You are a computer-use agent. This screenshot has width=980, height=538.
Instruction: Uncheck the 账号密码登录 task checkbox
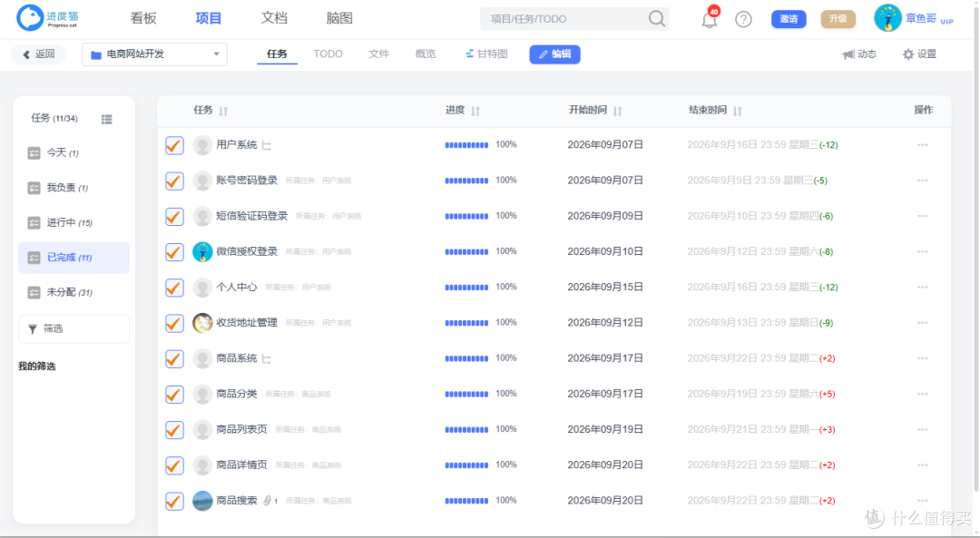174,181
